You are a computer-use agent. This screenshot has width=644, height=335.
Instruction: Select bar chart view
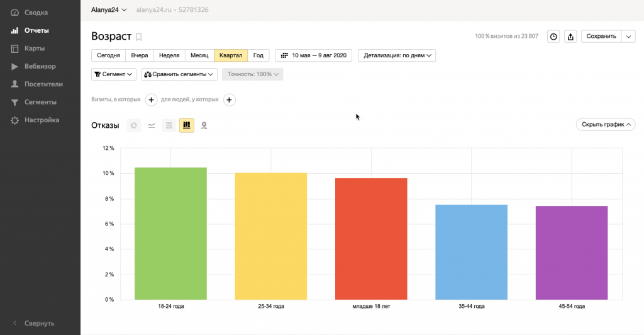click(x=186, y=125)
